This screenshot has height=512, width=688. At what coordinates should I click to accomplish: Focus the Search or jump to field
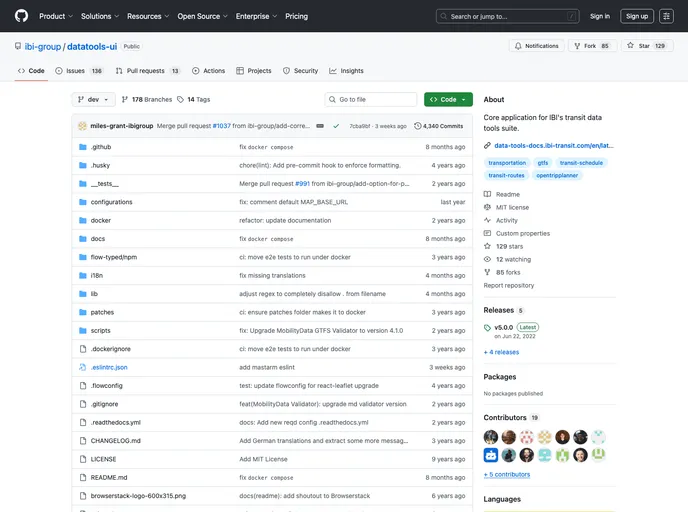507,16
